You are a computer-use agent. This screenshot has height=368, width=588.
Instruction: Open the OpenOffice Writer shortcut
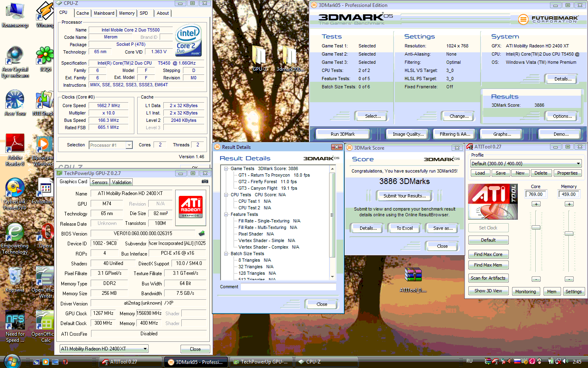pos(43,283)
